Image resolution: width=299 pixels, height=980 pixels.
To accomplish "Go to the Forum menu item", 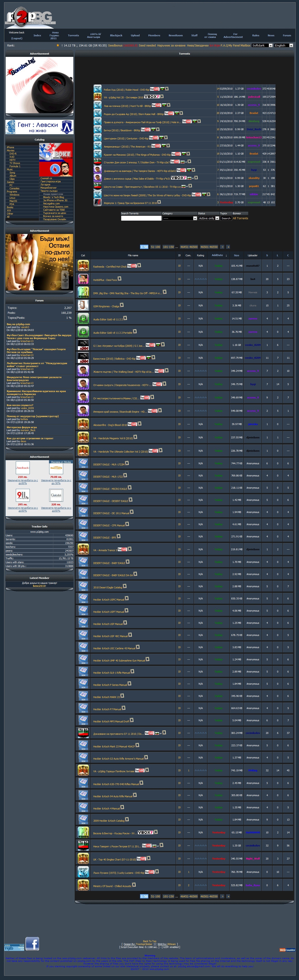I will 287,35.
